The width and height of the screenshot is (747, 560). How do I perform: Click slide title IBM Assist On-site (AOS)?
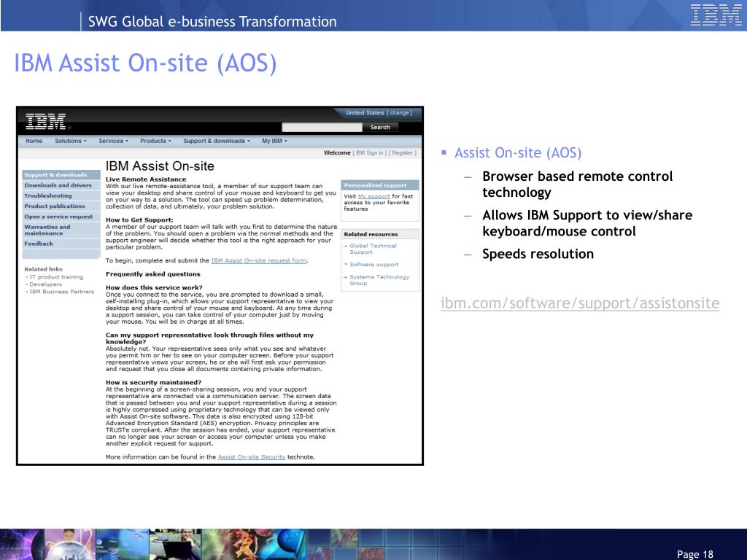pos(145,63)
